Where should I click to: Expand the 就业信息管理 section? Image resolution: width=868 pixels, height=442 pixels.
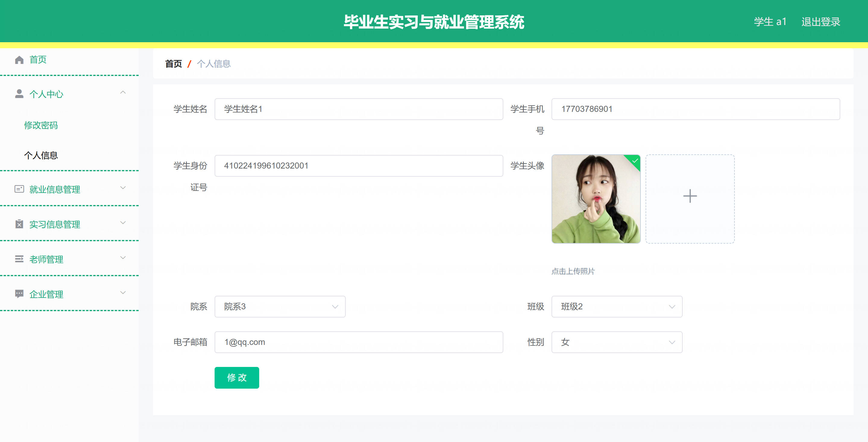click(123, 188)
